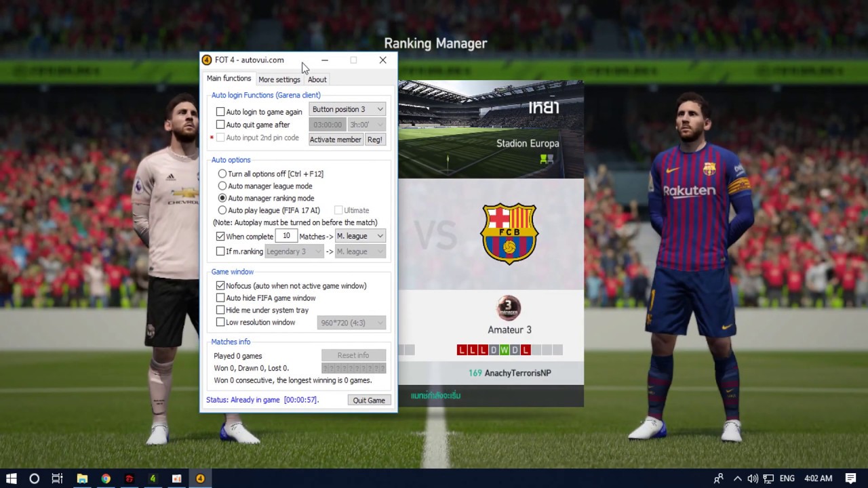Click the Amateur 3 rank label
The width and height of the screenshot is (868, 488).
tap(509, 330)
